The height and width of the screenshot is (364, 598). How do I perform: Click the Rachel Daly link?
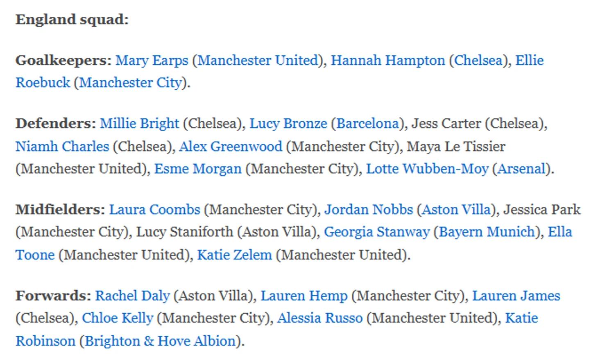pos(132,296)
